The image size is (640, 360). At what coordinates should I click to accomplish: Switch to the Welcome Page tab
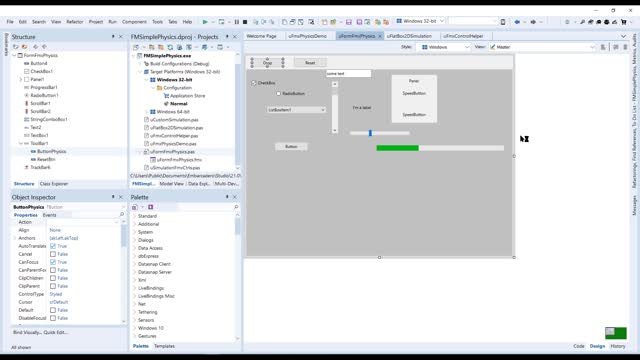pos(262,36)
